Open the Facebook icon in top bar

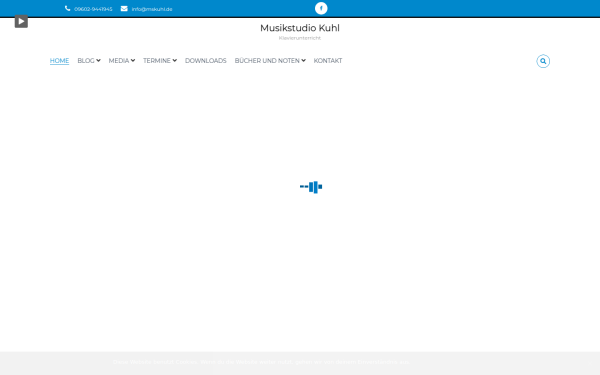tap(321, 8)
